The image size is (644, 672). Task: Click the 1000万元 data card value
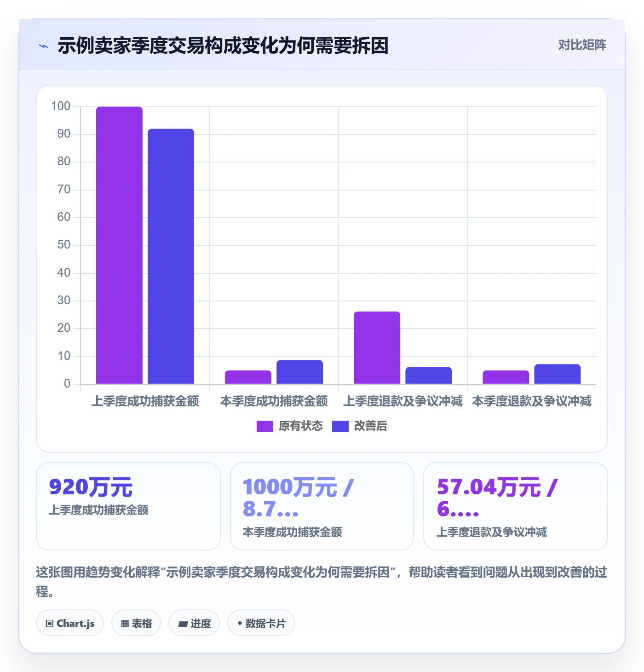click(x=298, y=498)
